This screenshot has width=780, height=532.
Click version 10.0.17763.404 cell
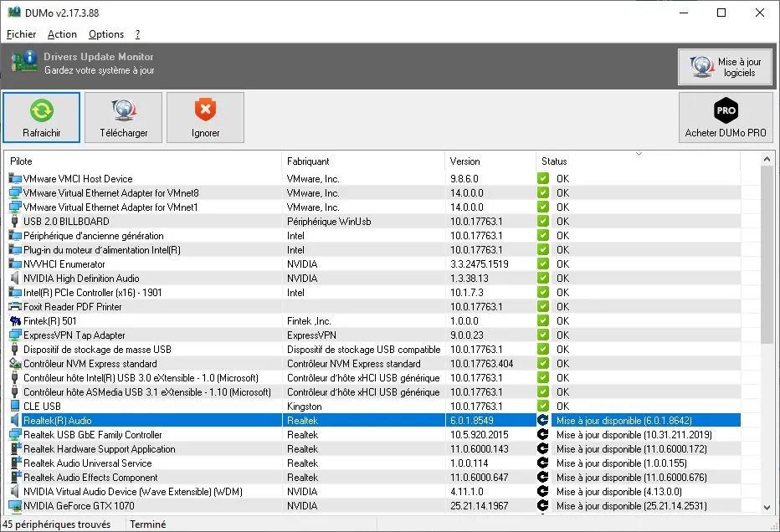(x=481, y=364)
